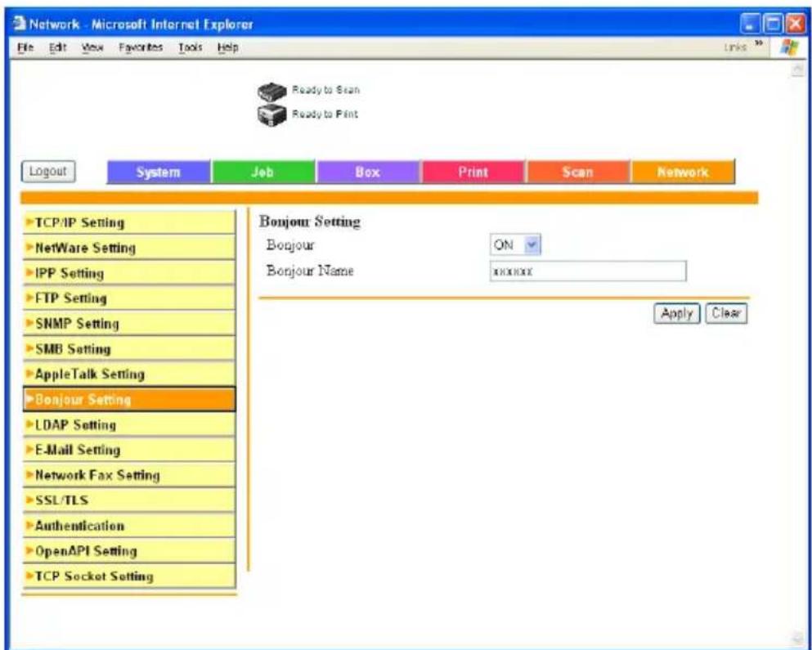This screenshot has height=650, width=812.
Task: Go to IPP Setting
Action: [129, 273]
